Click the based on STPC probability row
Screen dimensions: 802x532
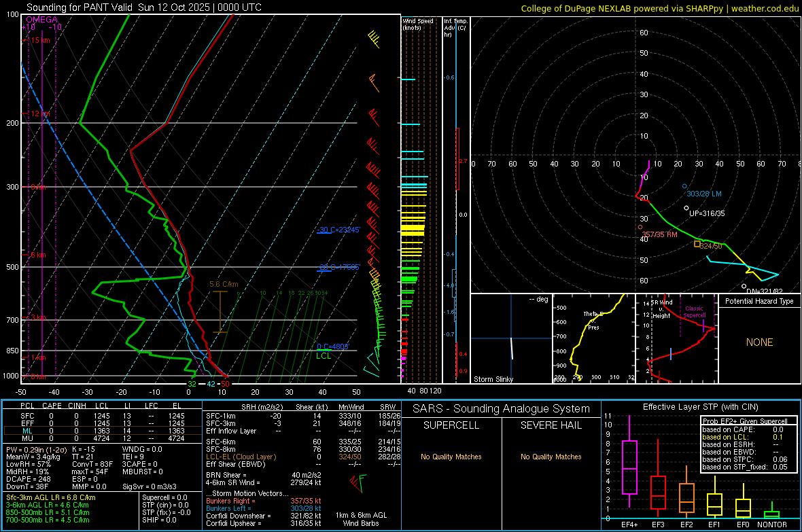[745, 459]
